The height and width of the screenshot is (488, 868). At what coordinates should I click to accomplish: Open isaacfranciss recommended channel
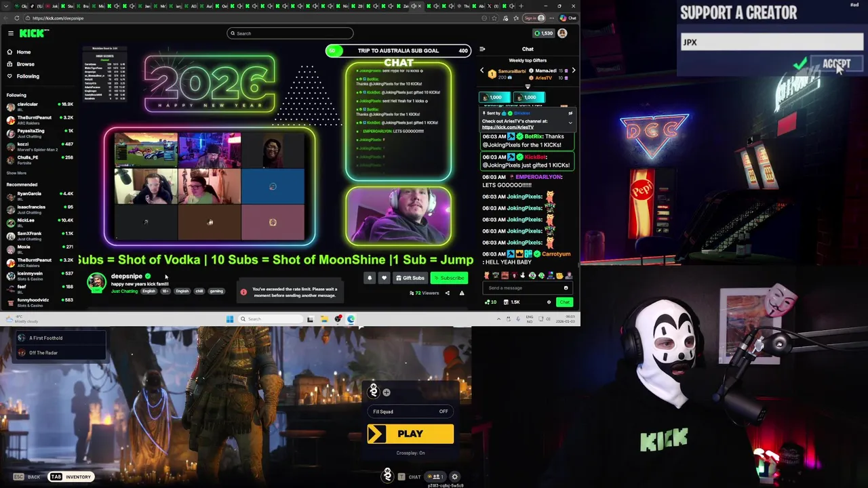(x=40, y=208)
